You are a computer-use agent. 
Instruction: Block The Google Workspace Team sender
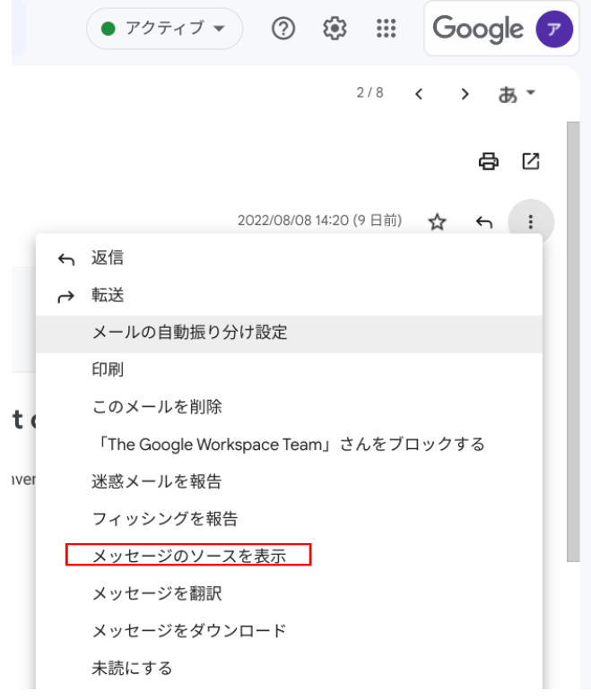coord(289,445)
